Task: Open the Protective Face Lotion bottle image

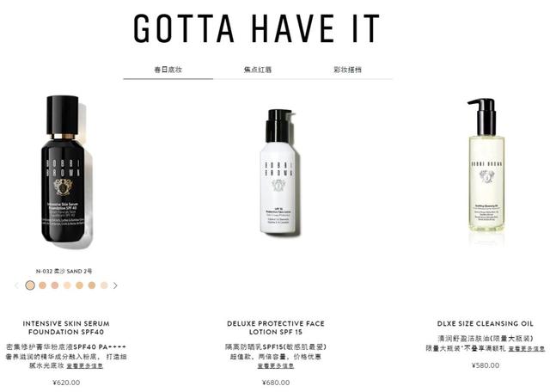Action: click(x=278, y=172)
